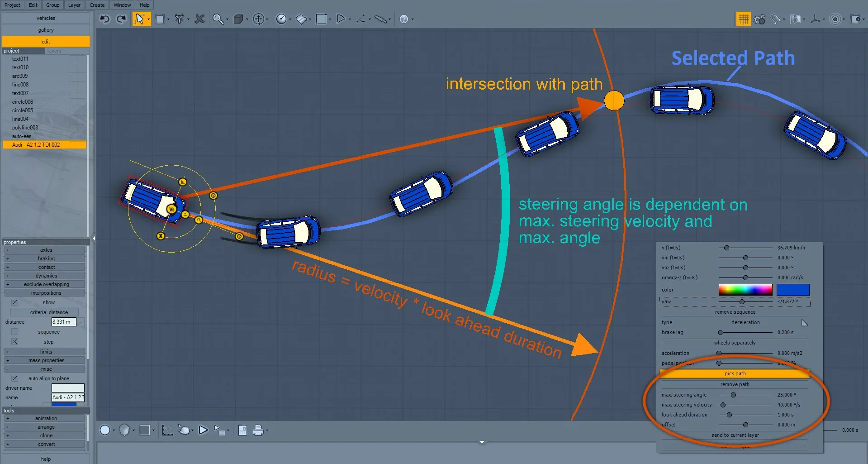Toggle the orange grid display icon
Image resolution: width=868 pixels, height=464 pixels.
743,19
